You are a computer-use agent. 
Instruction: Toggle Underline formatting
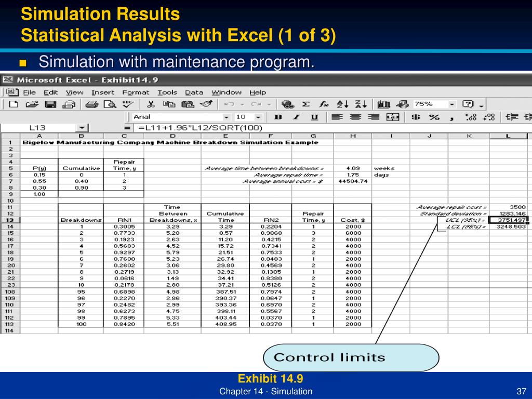pyautogui.click(x=314, y=117)
